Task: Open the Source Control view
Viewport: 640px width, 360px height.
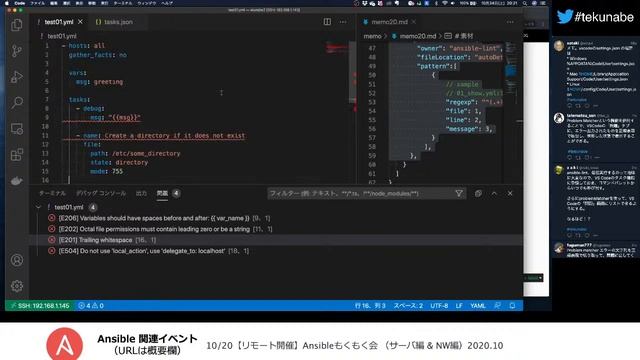Action: click(x=17, y=51)
